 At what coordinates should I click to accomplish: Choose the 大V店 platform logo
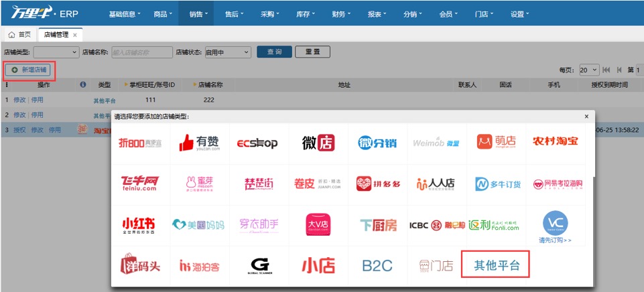point(318,224)
